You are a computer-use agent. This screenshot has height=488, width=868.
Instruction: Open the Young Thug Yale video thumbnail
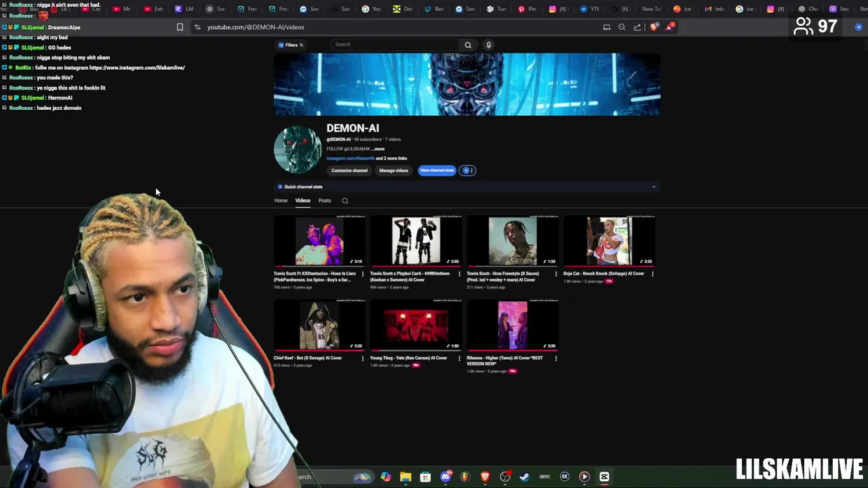[x=416, y=325]
